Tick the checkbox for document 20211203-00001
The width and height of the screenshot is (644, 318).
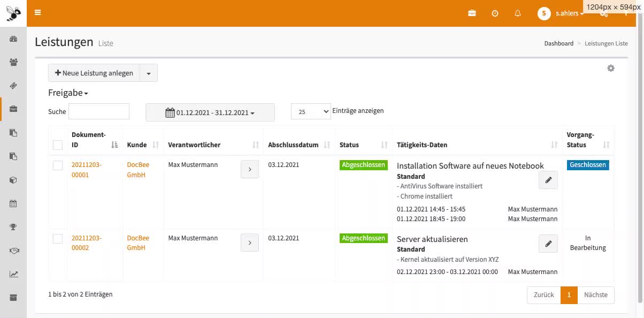[x=58, y=166]
